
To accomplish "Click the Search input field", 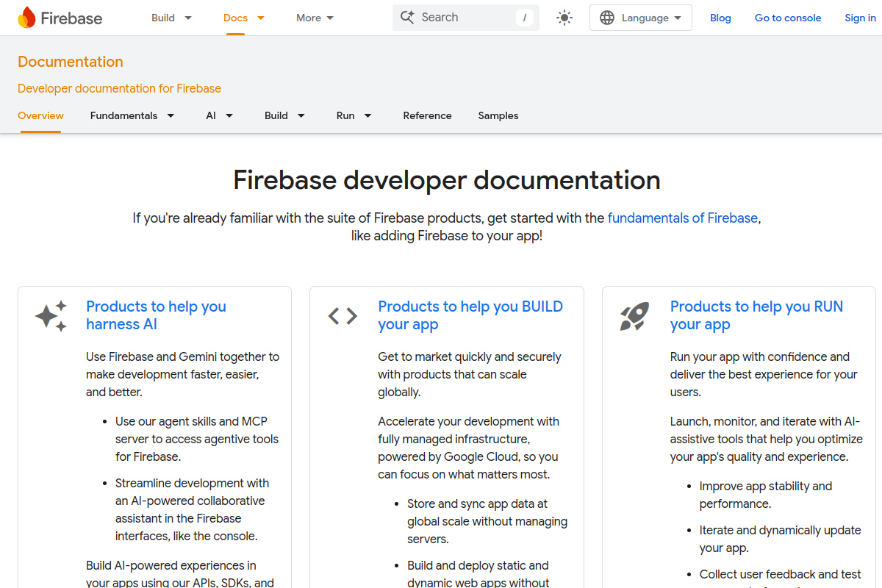I will 466,18.
